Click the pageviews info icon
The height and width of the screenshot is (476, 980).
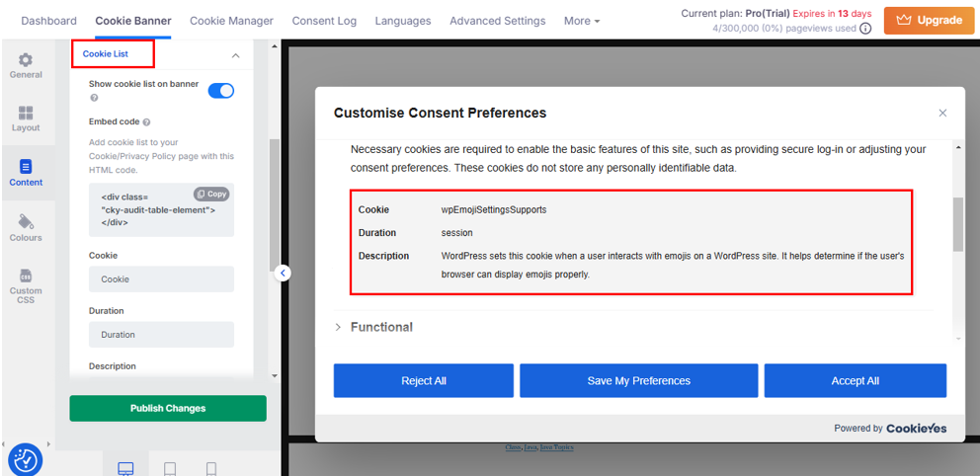coord(865,29)
